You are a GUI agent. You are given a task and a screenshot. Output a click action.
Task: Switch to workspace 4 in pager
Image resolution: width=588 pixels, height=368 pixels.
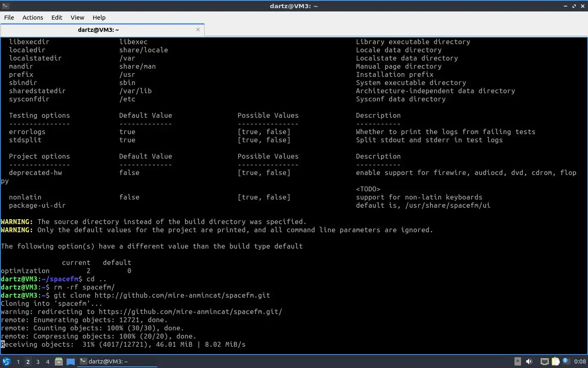point(48,361)
